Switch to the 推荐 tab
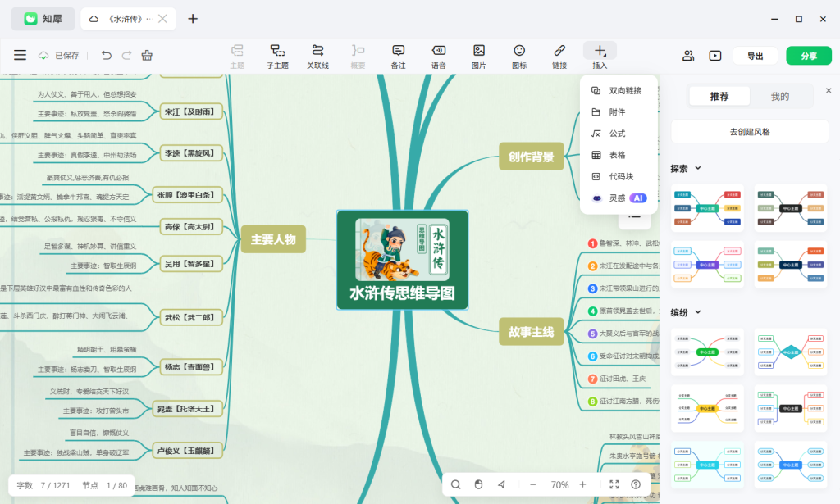The height and width of the screenshot is (504, 840). [x=719, y=97]
